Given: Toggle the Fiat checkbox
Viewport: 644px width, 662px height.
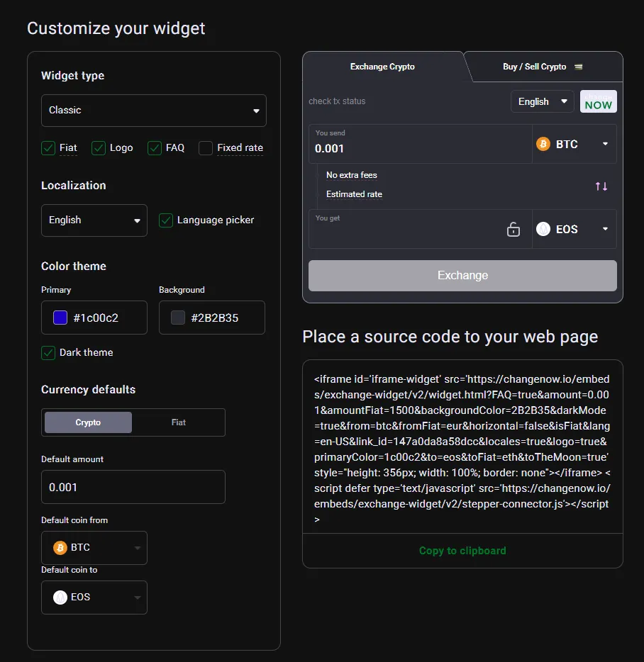Looking at the screenshot, I should [x=48, y=148].
